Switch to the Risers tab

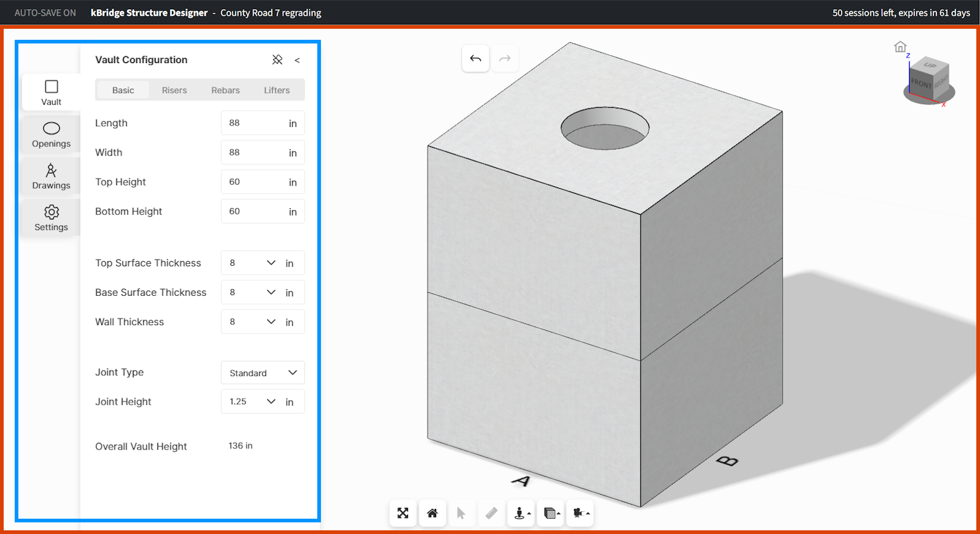pos(175,90)
